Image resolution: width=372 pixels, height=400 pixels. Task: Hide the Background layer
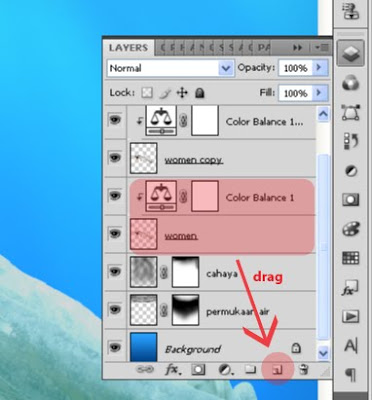[115, 348]
